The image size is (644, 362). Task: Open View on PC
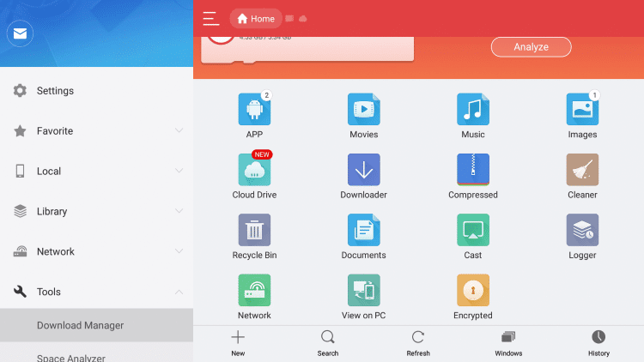[363, 290]
